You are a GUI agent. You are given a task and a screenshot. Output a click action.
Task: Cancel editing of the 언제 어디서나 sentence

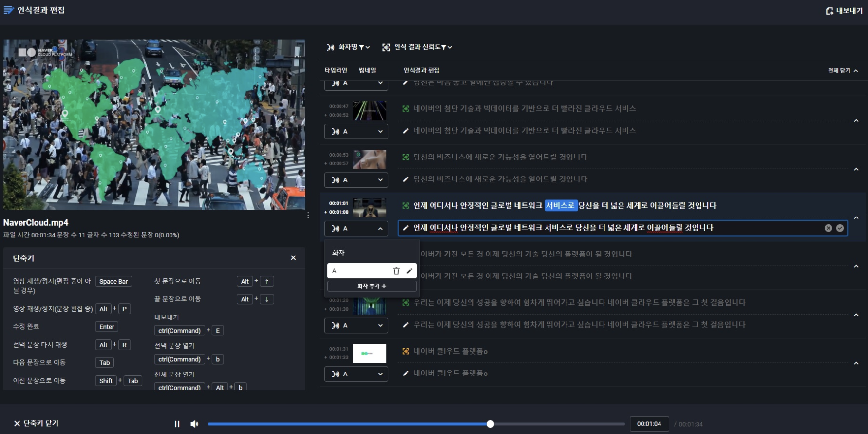(x=828, y=228)
